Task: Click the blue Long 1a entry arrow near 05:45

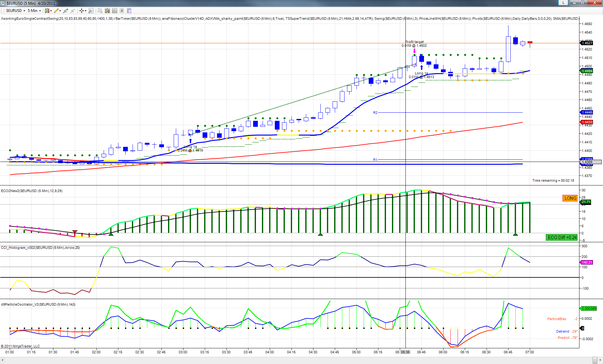Action: 421,67
